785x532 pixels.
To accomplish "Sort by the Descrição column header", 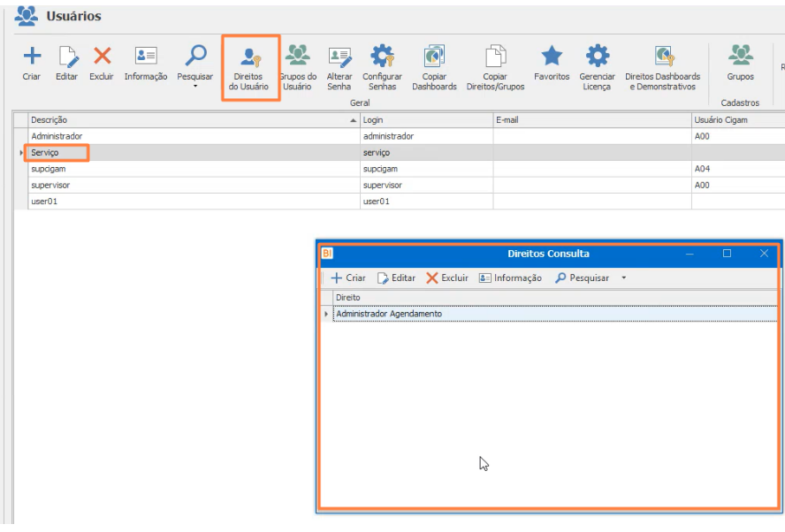I will pyautogui.click(x=194, y=120).
